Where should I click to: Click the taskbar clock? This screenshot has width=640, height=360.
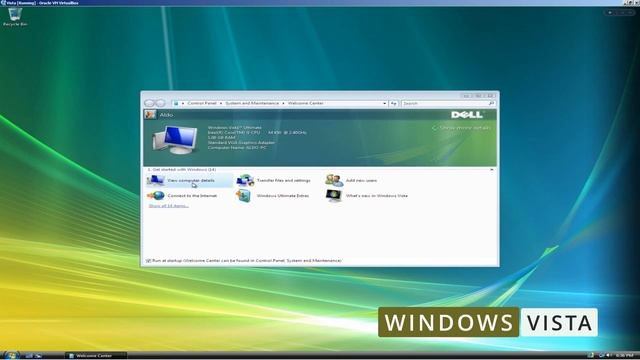(624, 356)
